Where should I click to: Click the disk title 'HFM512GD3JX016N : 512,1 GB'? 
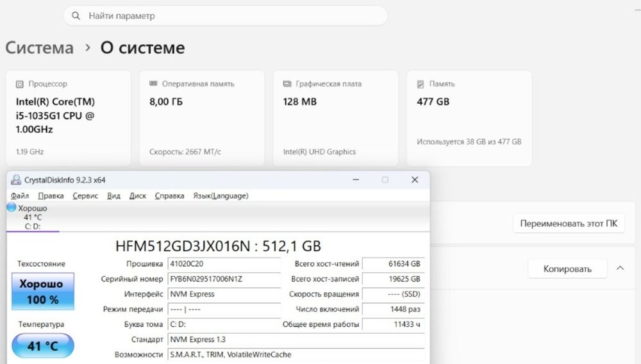(x=219, y=246)
